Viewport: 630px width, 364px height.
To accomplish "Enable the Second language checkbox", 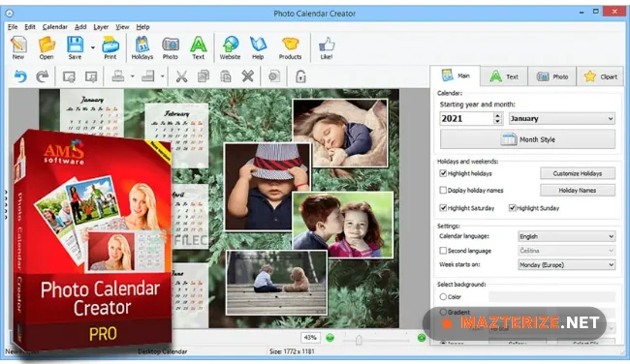I will tap(443, 251).
